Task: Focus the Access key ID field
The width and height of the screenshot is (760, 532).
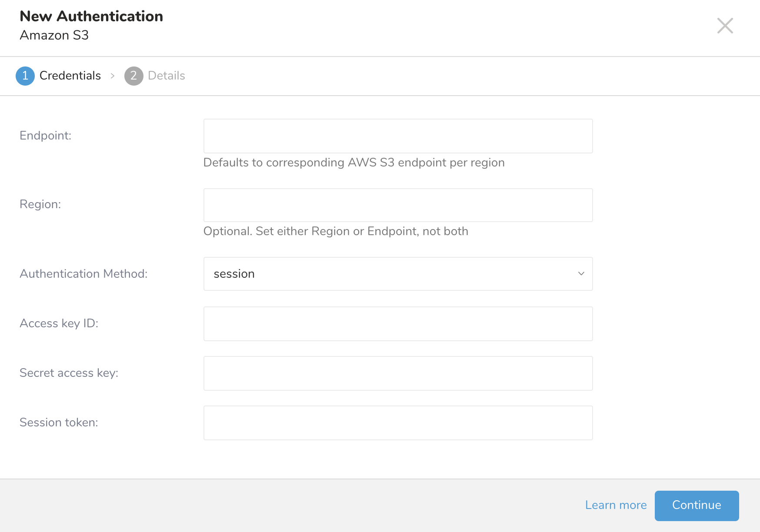Action: [x=398, y=324]
